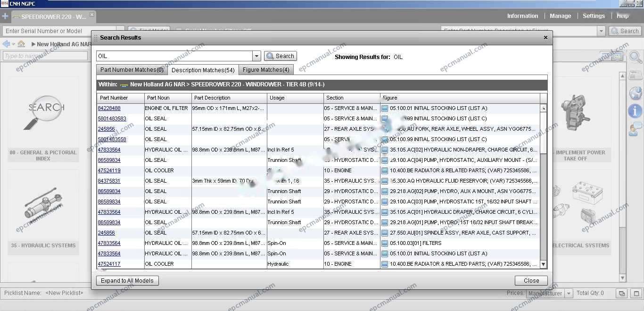The width and height of the screenshot is (644, 311).
Task: Open figure icon for 29.218.AG[02] PUMP, HYDRO row
Action: (x=385, y=191)
